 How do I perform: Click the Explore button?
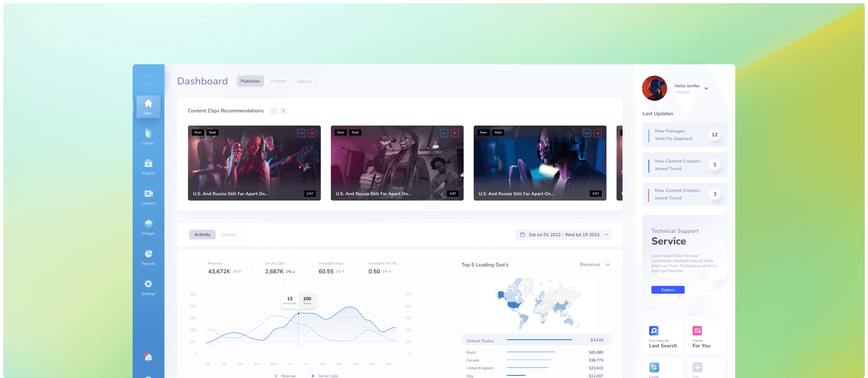tap(668, 290)
